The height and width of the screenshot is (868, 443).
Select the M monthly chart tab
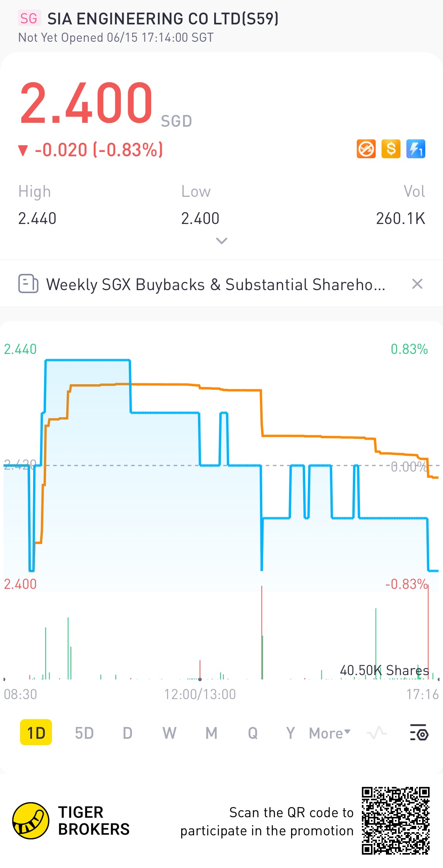pos(211,733)
